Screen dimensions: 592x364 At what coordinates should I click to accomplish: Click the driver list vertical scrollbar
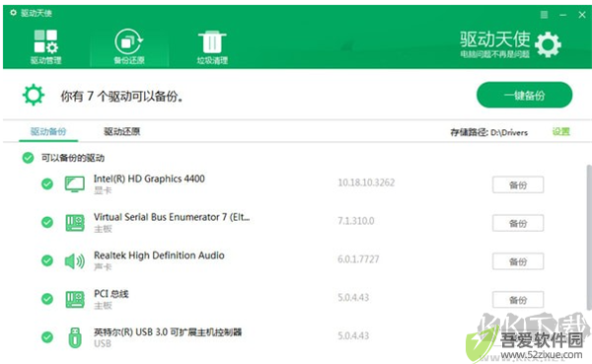tap(589, 237)
